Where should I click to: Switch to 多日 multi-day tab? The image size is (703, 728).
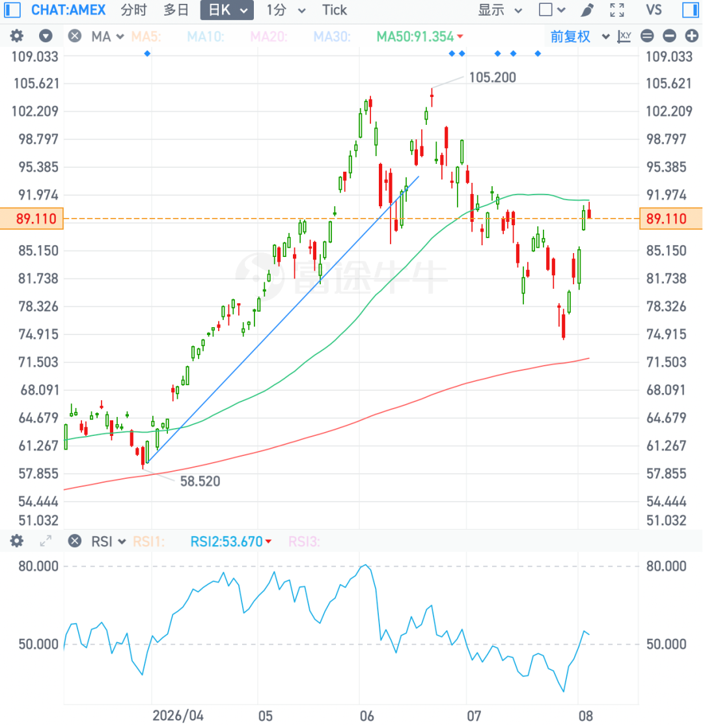176,10
